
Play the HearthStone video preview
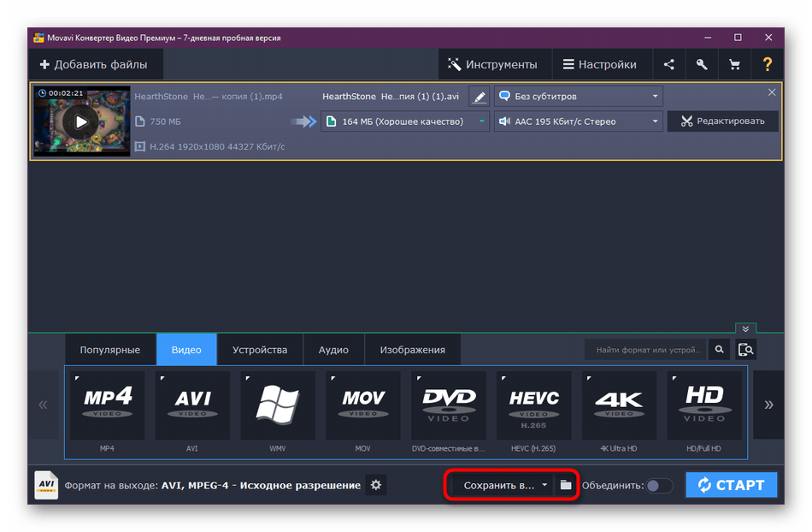(x=81, y=121)
